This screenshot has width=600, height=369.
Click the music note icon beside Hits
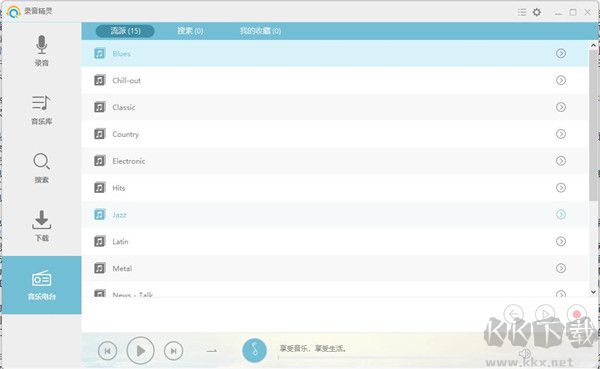99,188
